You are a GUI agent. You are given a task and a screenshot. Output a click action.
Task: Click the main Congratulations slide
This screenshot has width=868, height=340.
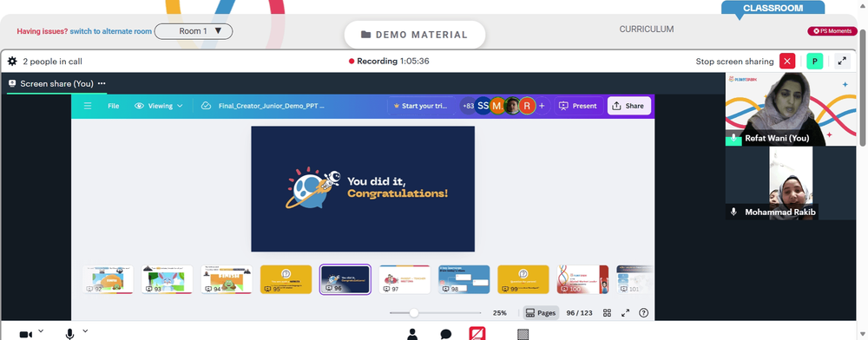tap(363, 189)
